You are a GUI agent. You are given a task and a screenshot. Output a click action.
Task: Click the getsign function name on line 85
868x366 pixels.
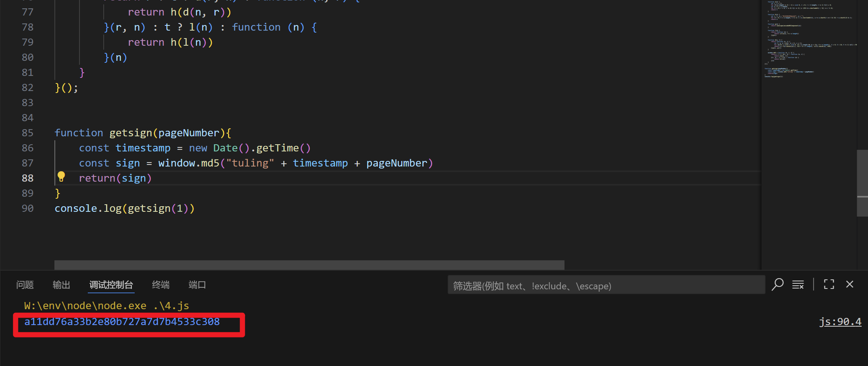(x=131, y=133)
